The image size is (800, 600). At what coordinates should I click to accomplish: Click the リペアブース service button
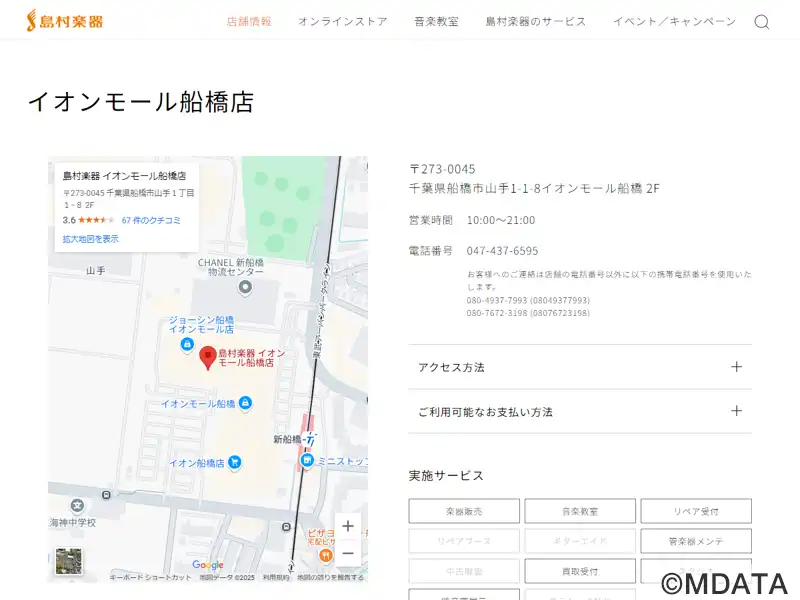point(464,541)
